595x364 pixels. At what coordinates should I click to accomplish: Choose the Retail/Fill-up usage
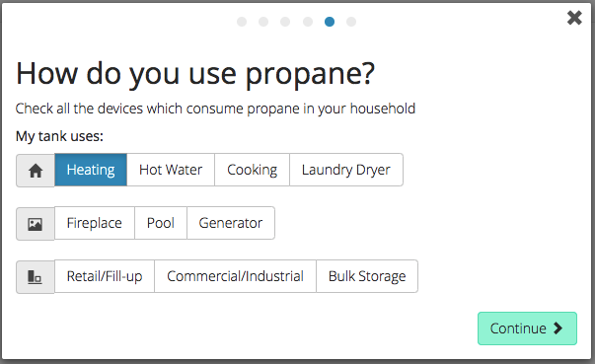tap(105, 276)
